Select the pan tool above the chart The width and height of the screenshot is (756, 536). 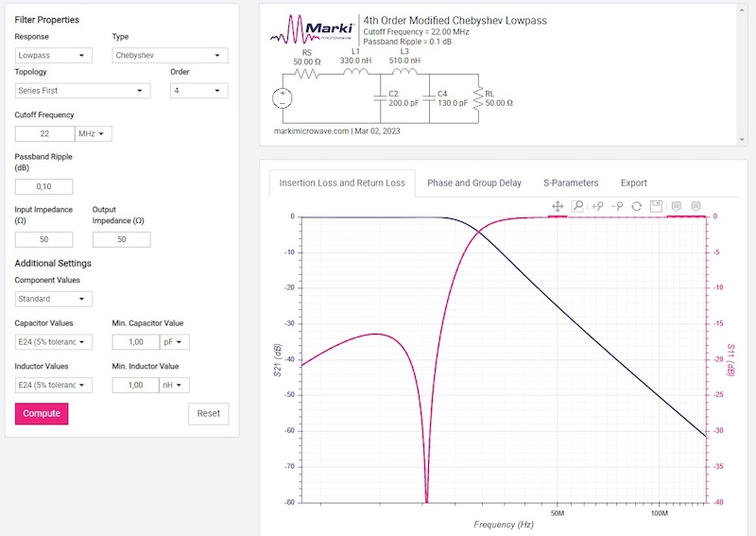coord(558,206)
